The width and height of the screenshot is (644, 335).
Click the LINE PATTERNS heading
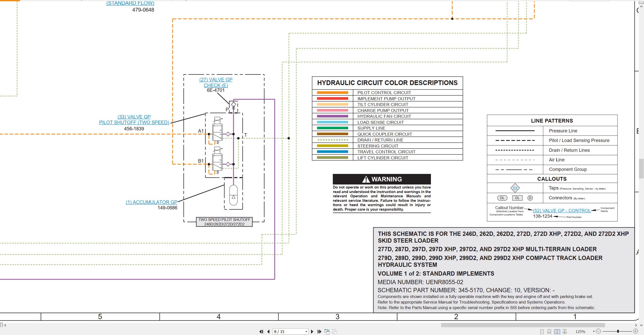point(552,121)
